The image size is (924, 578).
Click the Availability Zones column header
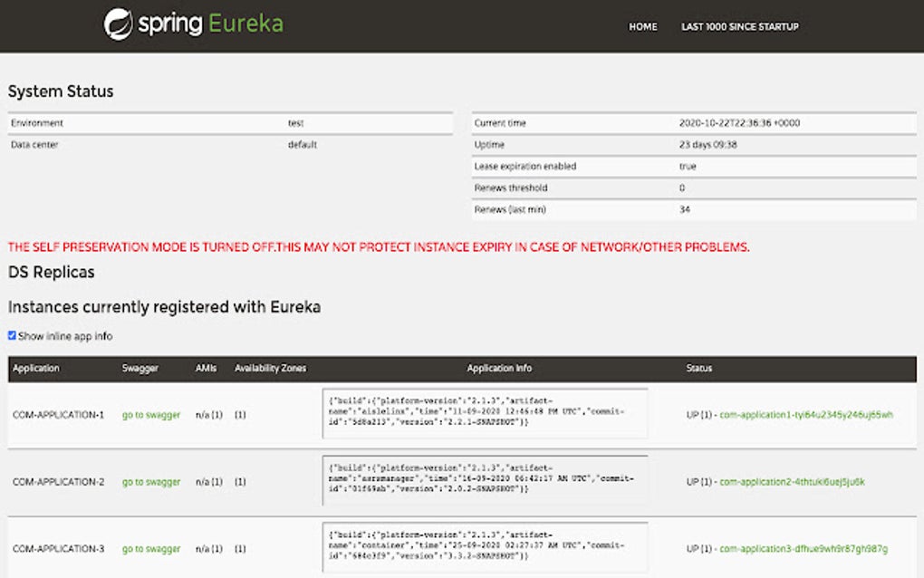271,368
